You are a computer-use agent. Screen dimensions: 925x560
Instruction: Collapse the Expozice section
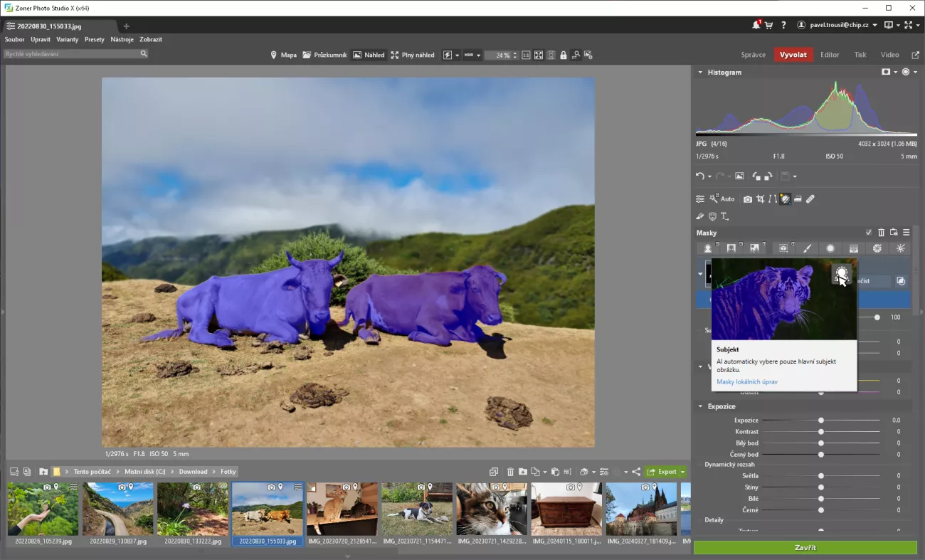[700, 406]
